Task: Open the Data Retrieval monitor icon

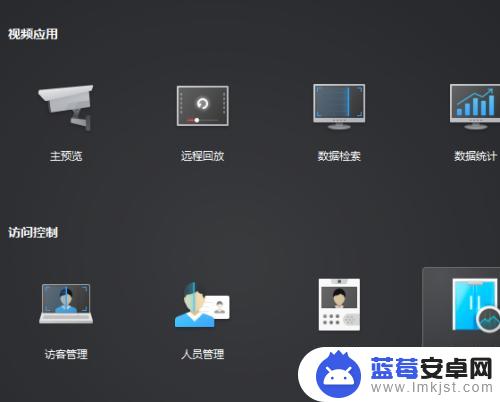Action: [339, 106]
